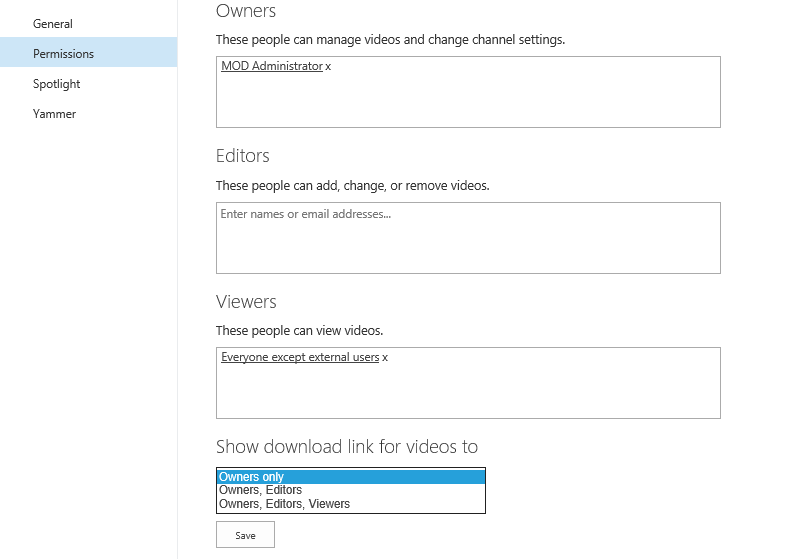Remove Everyone except external users entry
The height and width of the screenshot is (559, 801).
click(x=386, y=358)
